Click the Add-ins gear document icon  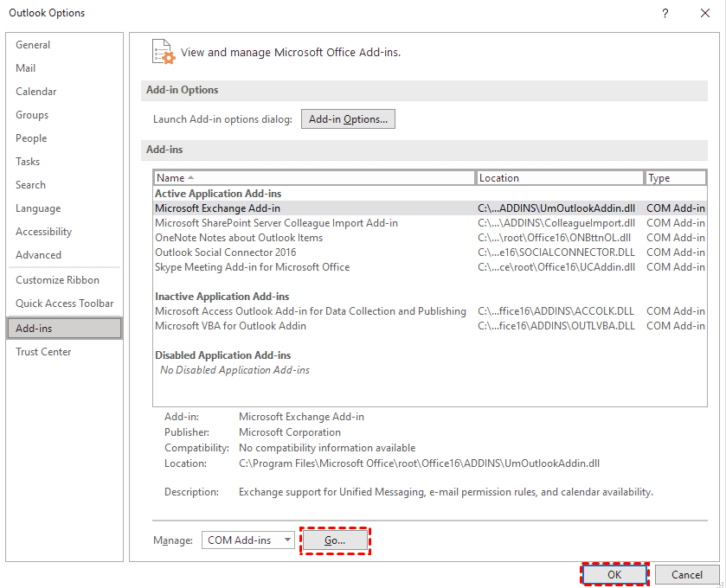tap(164, 52)
